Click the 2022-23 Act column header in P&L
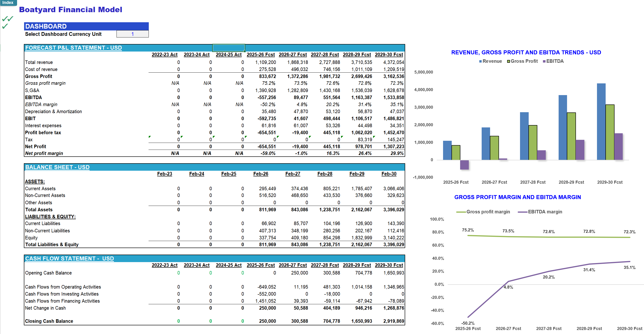Image resolution: width=644 pixels, height=334 pixels. pos(164,55)
